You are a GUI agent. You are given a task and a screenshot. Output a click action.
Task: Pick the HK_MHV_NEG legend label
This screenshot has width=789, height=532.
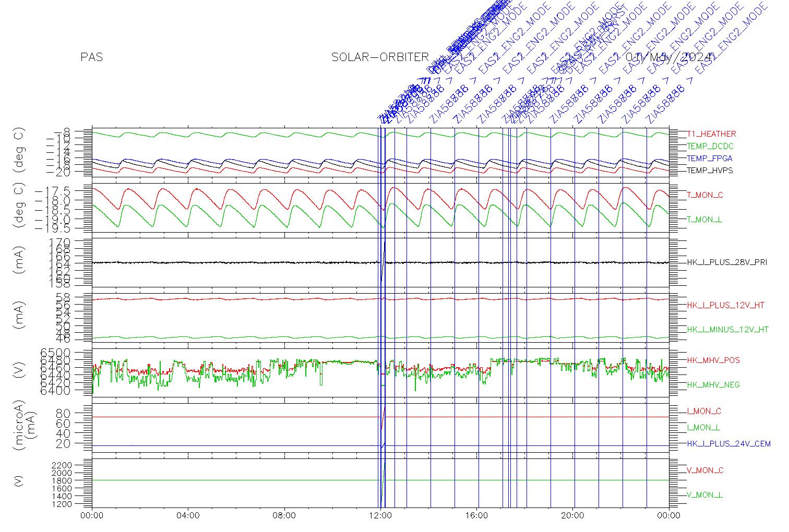click(x=713, y=385)
